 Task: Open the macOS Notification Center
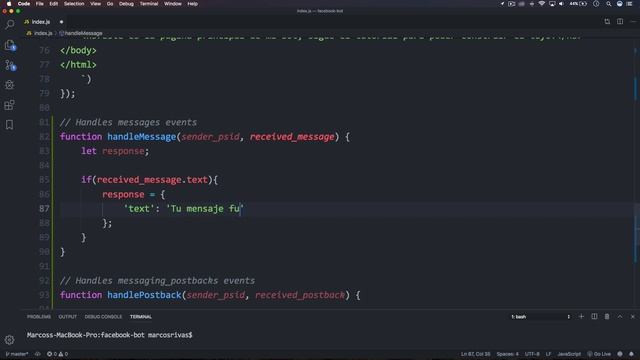pyautogui.click(x=629, y=4)
